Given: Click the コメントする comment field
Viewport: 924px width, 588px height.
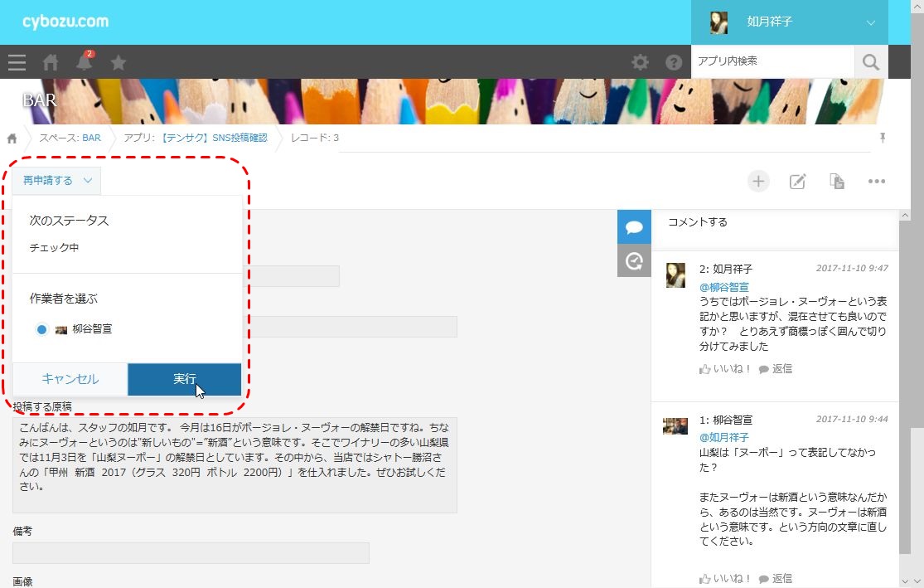Looking at the screenshot, I should click(775, 222).
